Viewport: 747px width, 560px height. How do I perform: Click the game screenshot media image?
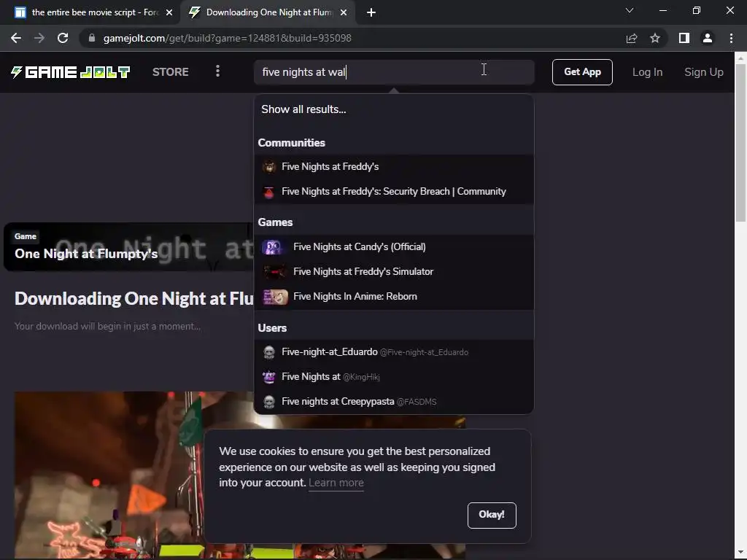pyautogui.click(x=109, y=475)
